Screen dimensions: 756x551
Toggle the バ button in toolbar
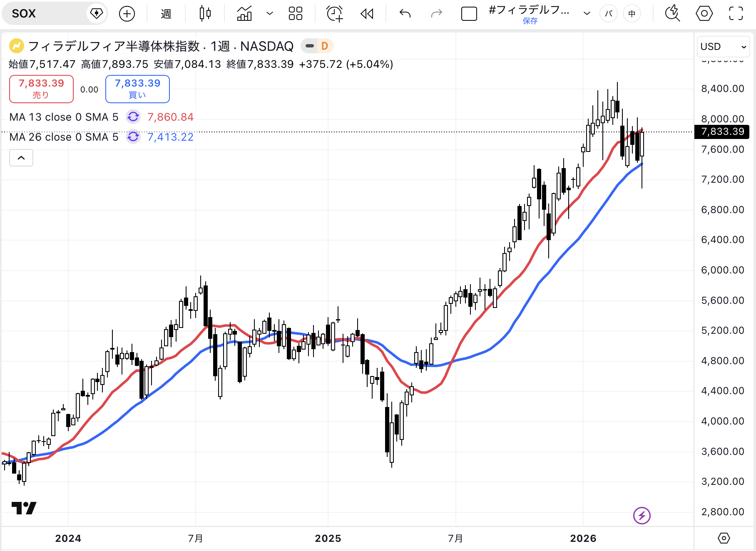pyautogui.click(x=608, y=14)
